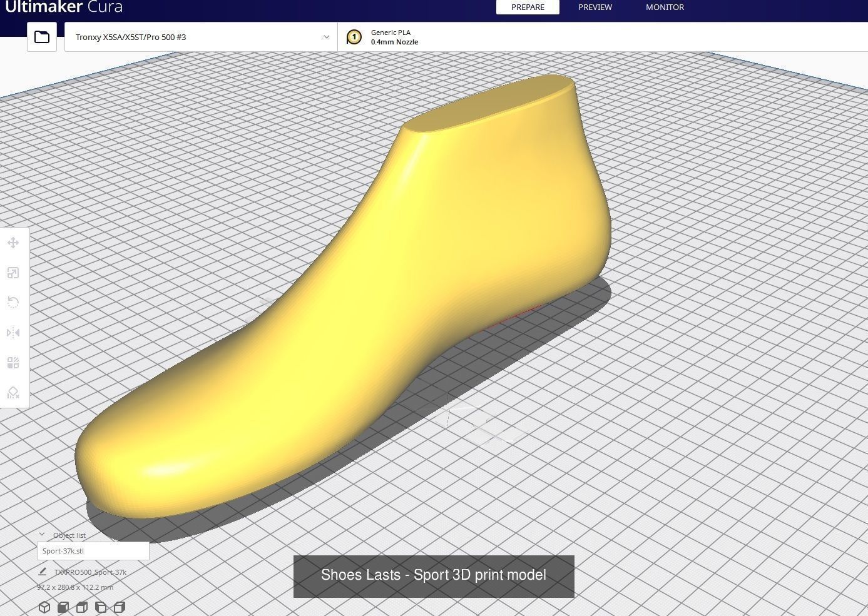Open the Generic PLA material settings panel
This screenshot has width=868, height=616.
point(394,37)
